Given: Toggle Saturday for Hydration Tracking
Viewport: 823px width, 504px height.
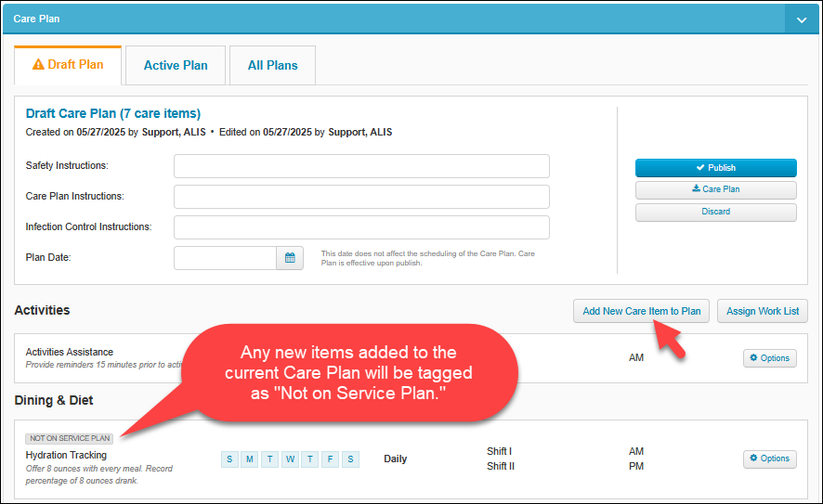Looking at the screenshot, I should [x=350, y=459].
